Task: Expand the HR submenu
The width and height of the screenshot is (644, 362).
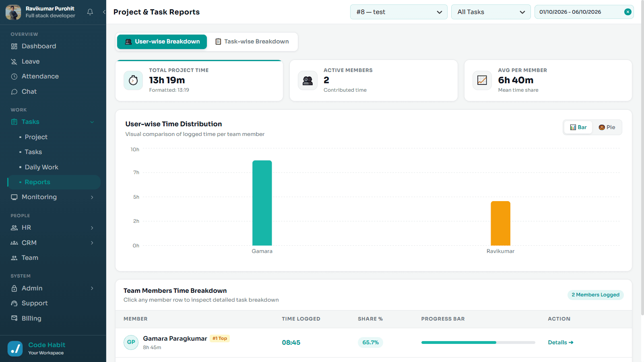Action: (92, 228)
